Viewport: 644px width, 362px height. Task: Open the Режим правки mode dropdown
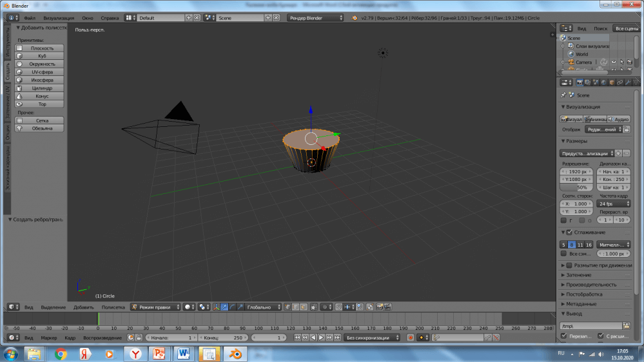(x=154, y=307)
